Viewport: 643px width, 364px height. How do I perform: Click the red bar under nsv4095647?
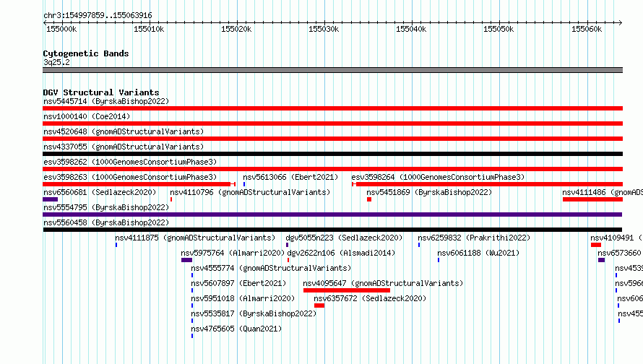click(x=347, y=290)
